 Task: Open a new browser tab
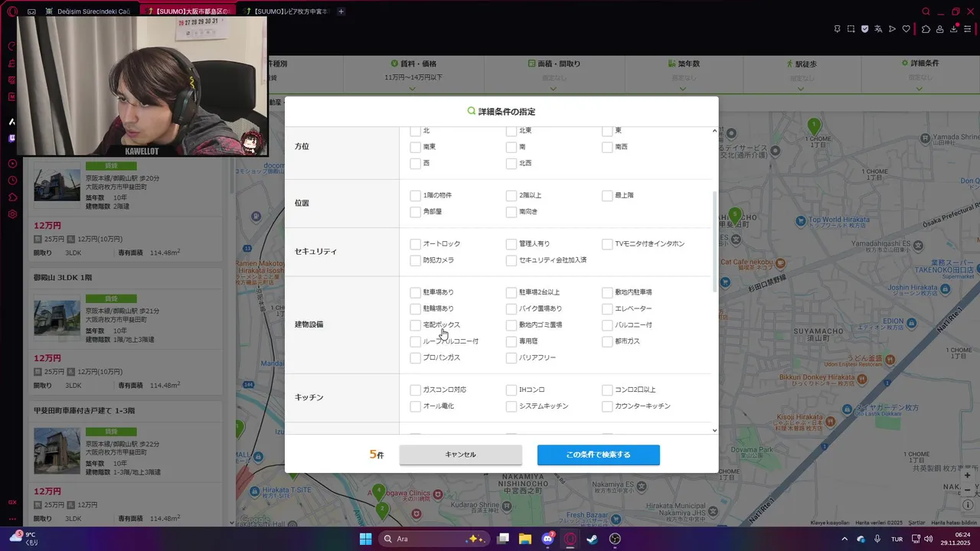click(x=341, y=11)
